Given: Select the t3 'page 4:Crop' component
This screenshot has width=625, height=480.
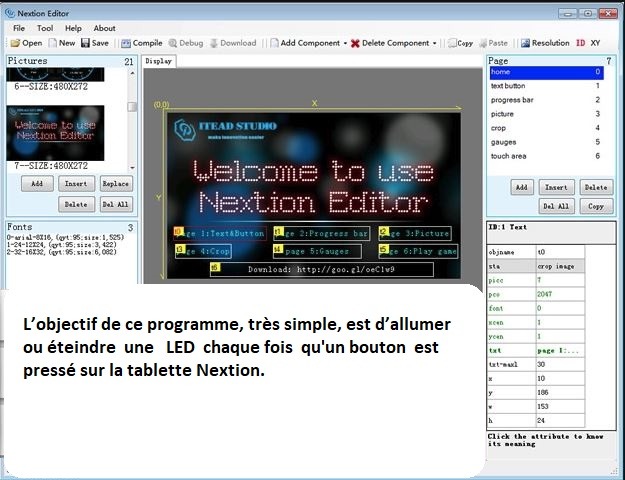Looking at the screenshot, I should 203,252.
